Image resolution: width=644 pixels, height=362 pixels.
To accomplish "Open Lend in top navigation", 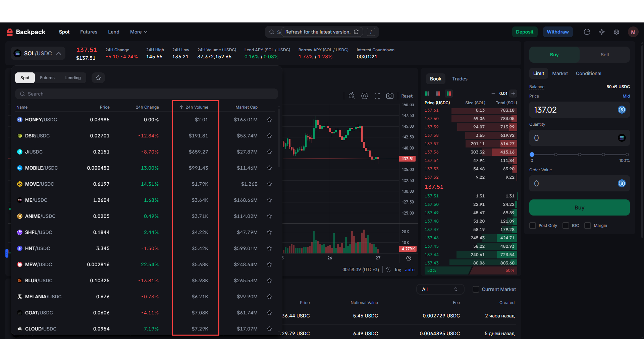I will (x=114, y=32).
